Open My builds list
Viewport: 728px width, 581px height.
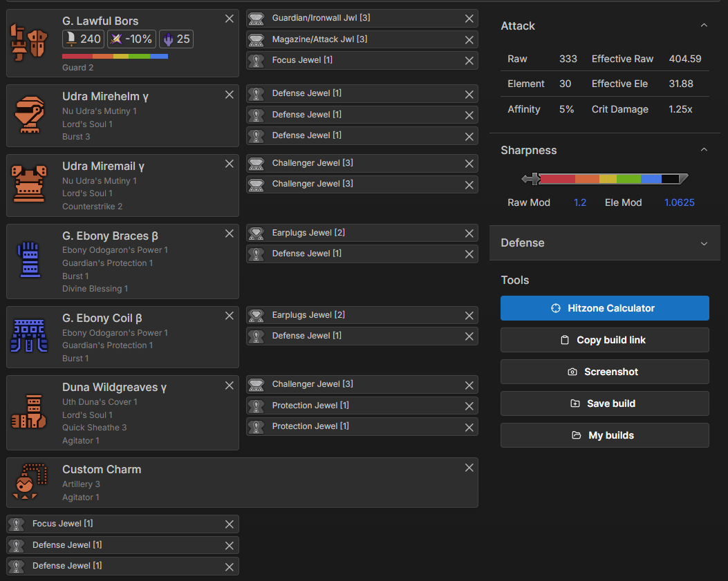(604, 435)
